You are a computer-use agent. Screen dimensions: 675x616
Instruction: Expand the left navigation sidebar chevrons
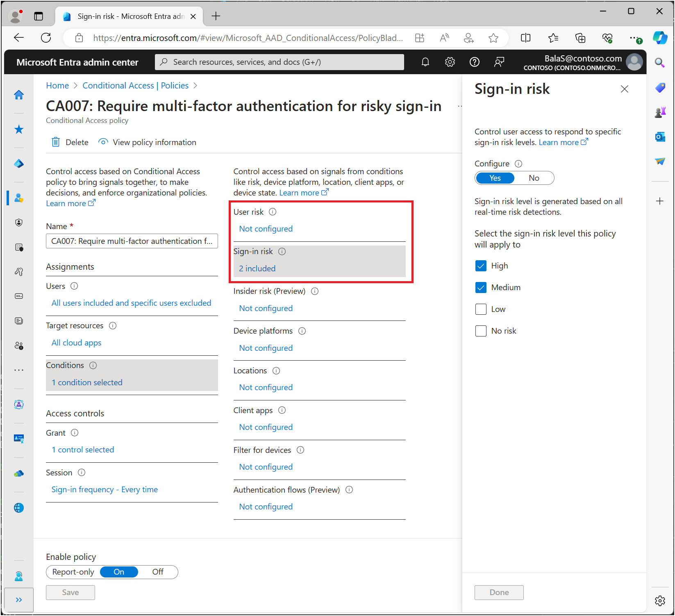pyautogui.click(x=19, y=600)
